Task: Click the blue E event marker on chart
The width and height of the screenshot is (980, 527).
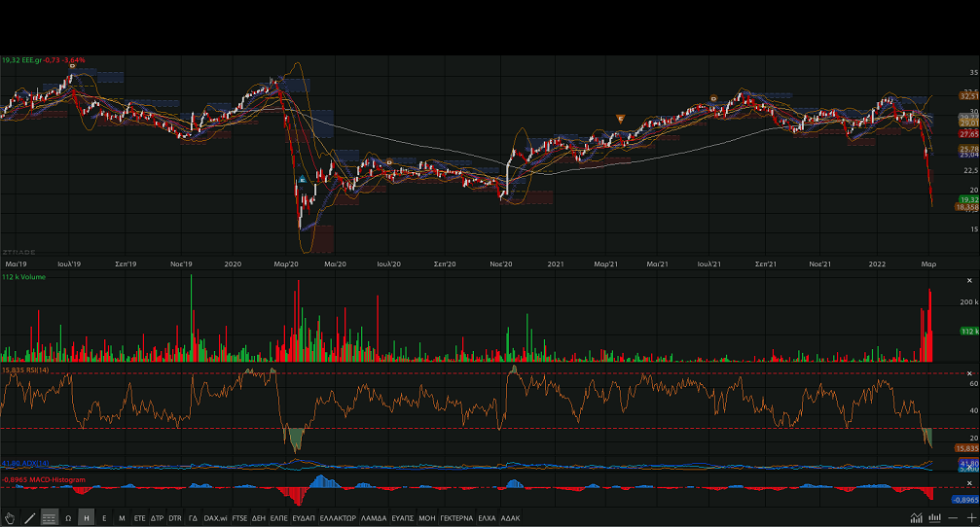Action: coord(303,180)
